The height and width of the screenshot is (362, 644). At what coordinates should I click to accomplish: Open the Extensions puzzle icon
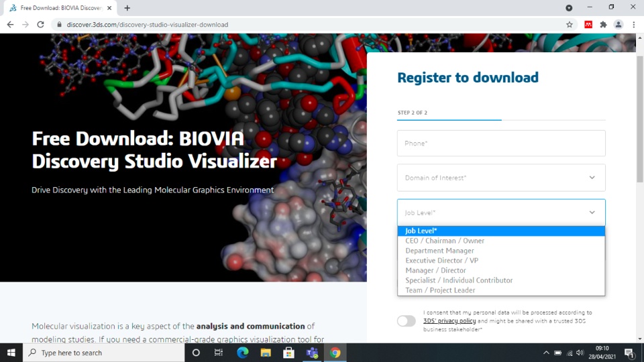click(x=603, y=25)
